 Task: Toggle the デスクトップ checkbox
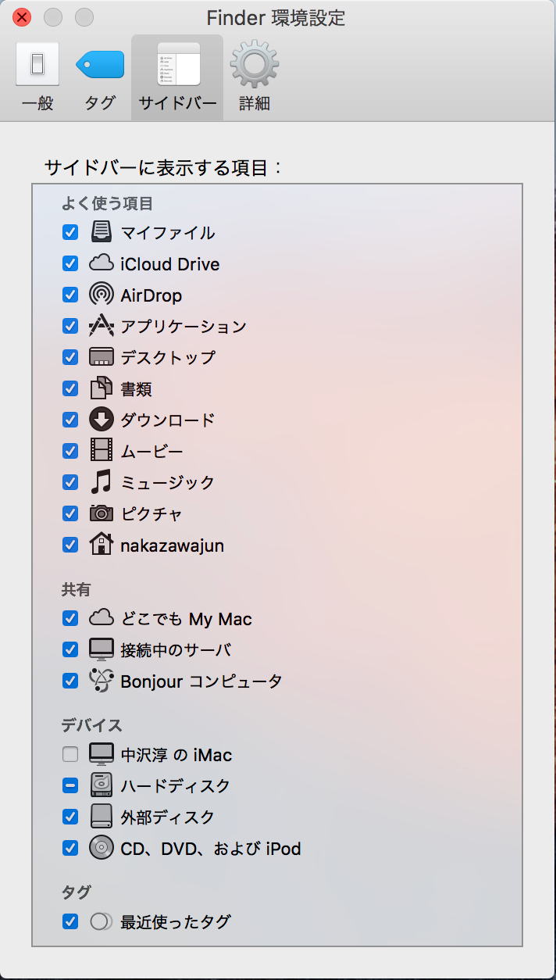click(70, 357)
